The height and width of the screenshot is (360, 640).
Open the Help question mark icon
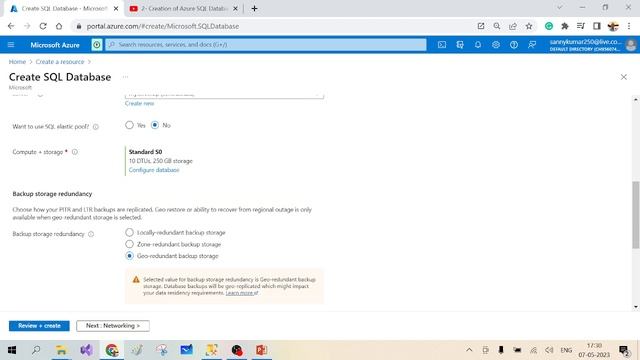(x=513, y=44)
